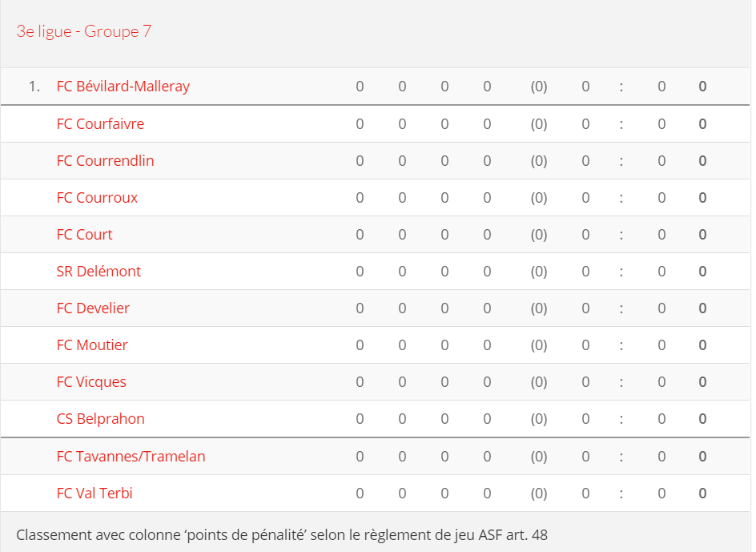
Task: Select SR Delémont in the standings
Action: (x=99, y=271)
